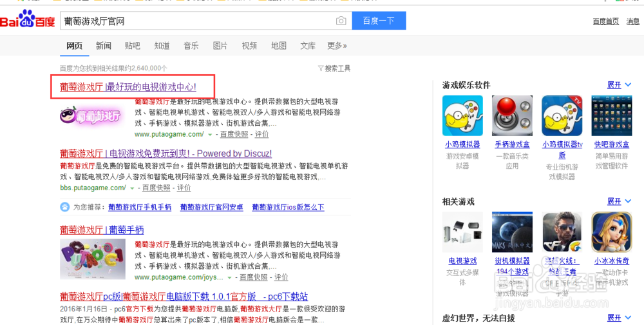This screenshot has height=325, width=644.
Task: Open the 电视游戏 console thumbnail
Action: [x=462, y=232]
